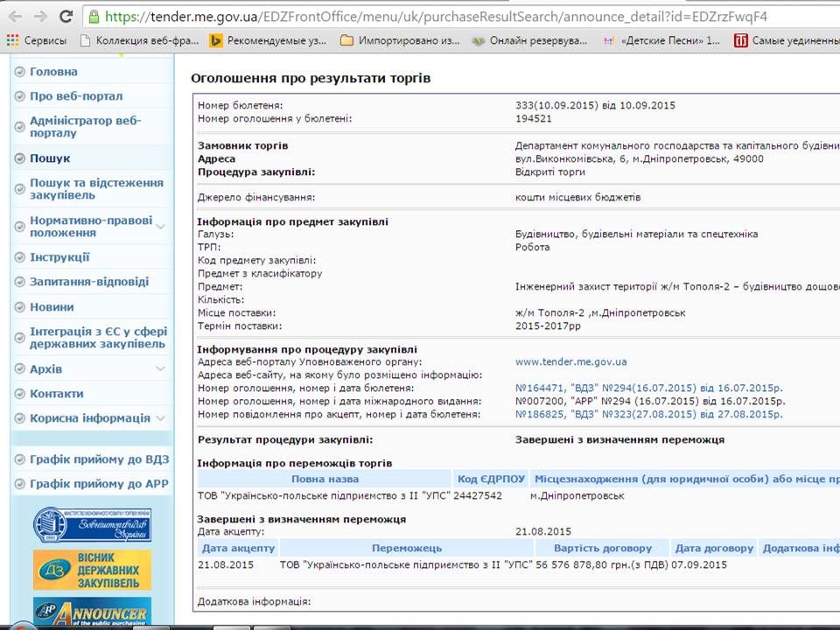Open the Контакти sidebar item

(57, 394)
